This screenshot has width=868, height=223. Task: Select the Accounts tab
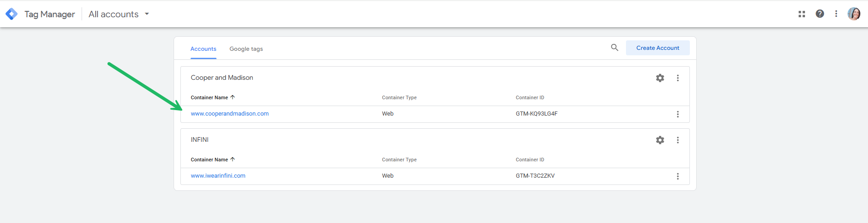(203, 49)
